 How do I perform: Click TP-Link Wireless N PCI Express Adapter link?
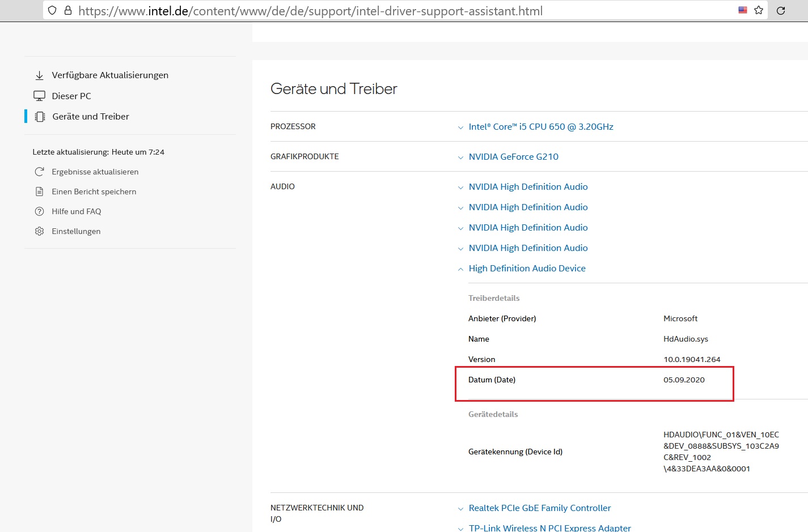click(x=550, y=527)
